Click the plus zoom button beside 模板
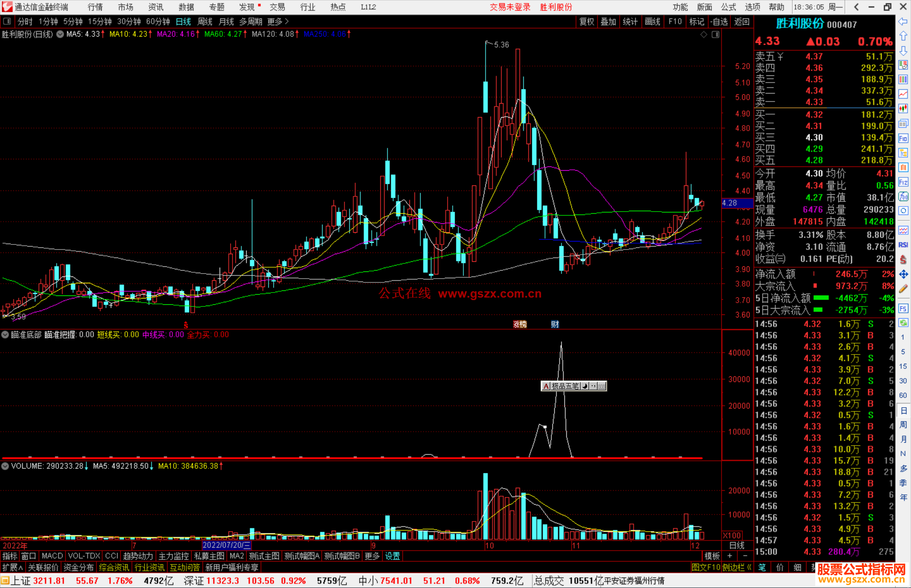 click(x=730, y=556)
